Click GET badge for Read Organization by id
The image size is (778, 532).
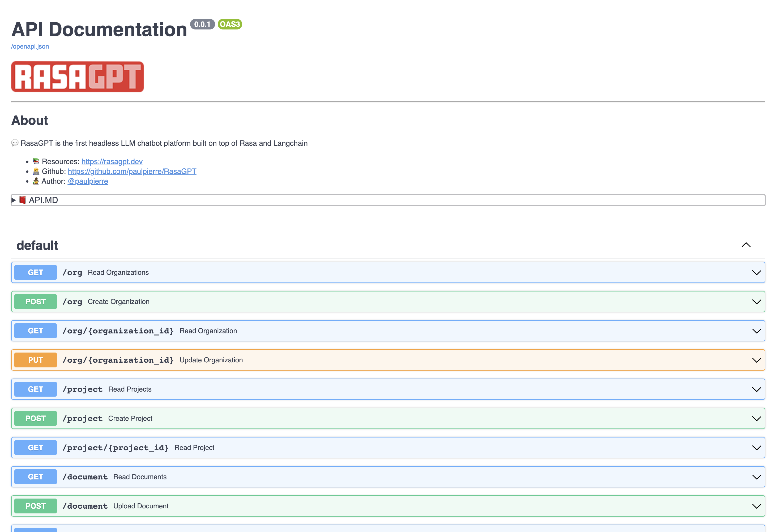point(36,331)
